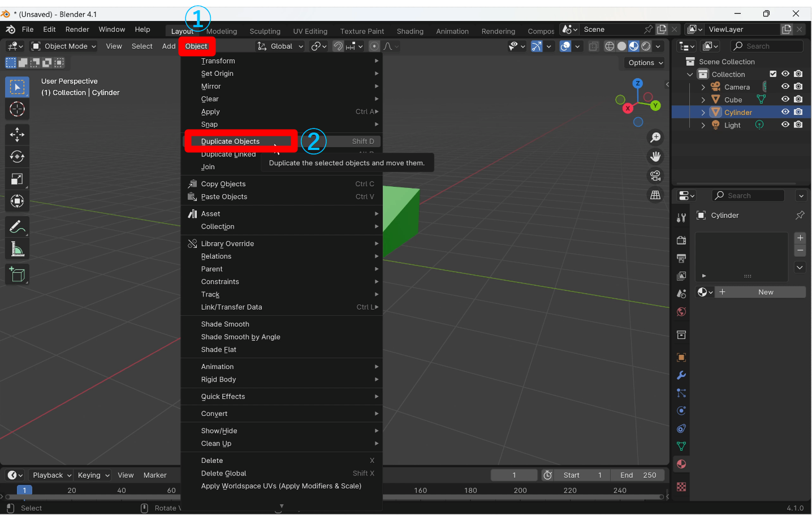Open the Options dropdown in viewport
812x515 pixels.
click(x=645, y=63)
